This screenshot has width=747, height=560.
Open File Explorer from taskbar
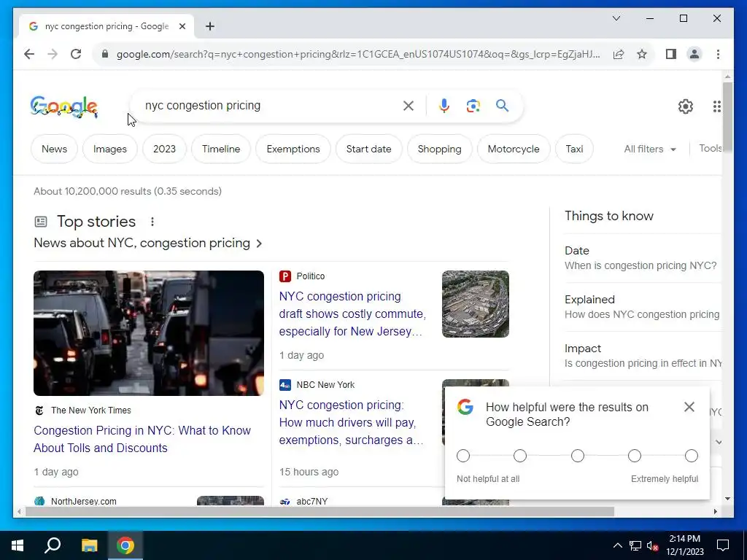pos(89,545)
